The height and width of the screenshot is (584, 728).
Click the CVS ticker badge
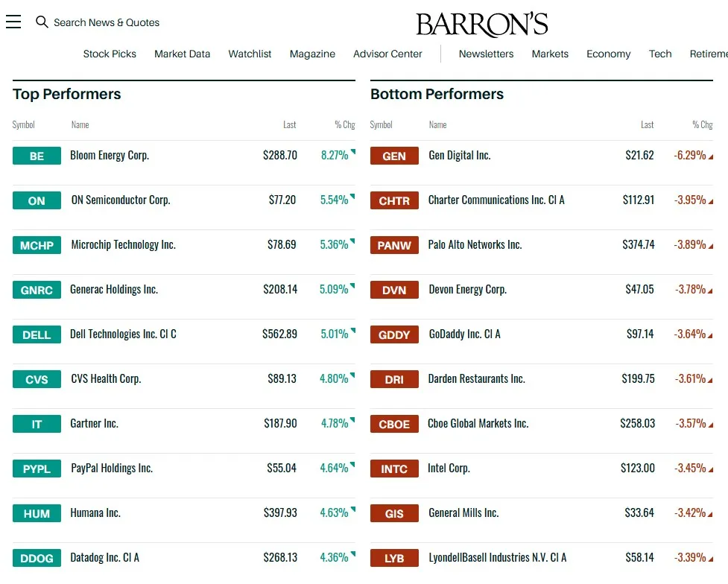[37, 379]
